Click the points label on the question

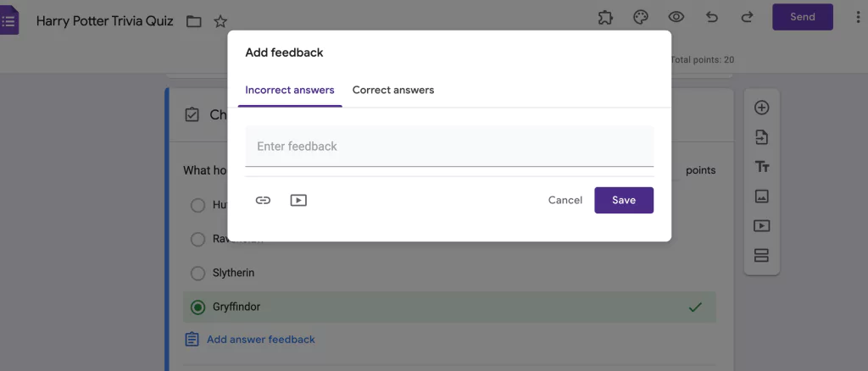701,171
